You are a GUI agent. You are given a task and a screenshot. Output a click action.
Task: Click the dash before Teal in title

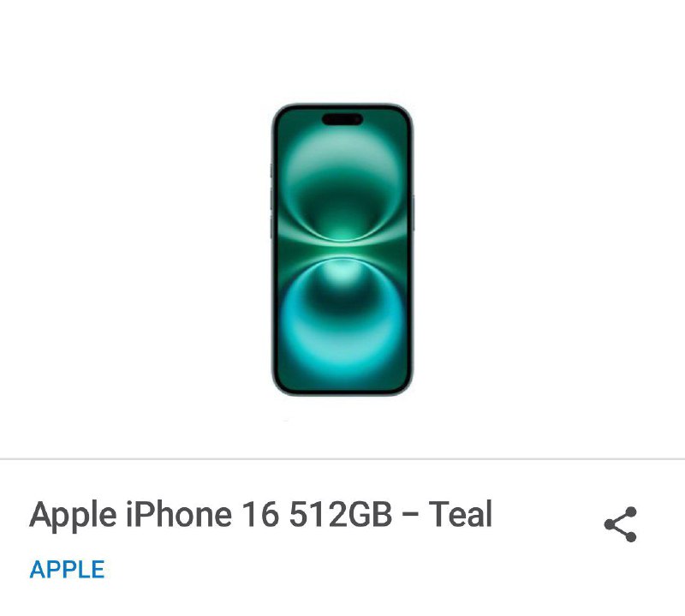point(410,516)
